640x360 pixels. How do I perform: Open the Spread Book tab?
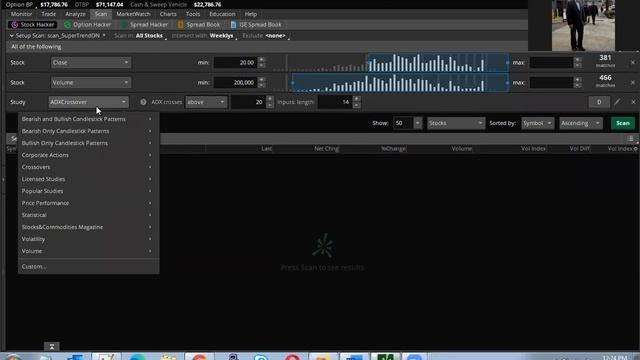(199, 24)
